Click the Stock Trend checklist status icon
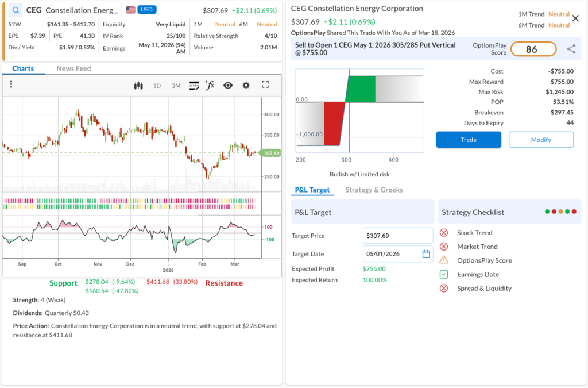The width and height of the screenshot is (588, 388). (444, 233)
